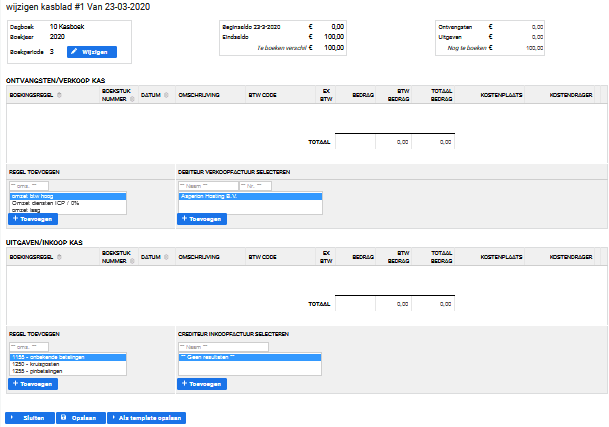Focus the crediteur Naam search field

tap(223, 347)
